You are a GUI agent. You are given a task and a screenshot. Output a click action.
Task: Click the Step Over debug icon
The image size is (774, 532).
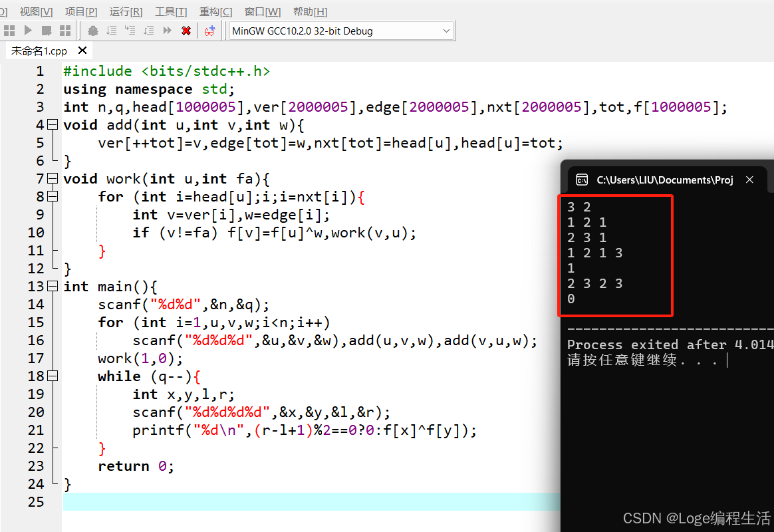click(x=112, y=31)
